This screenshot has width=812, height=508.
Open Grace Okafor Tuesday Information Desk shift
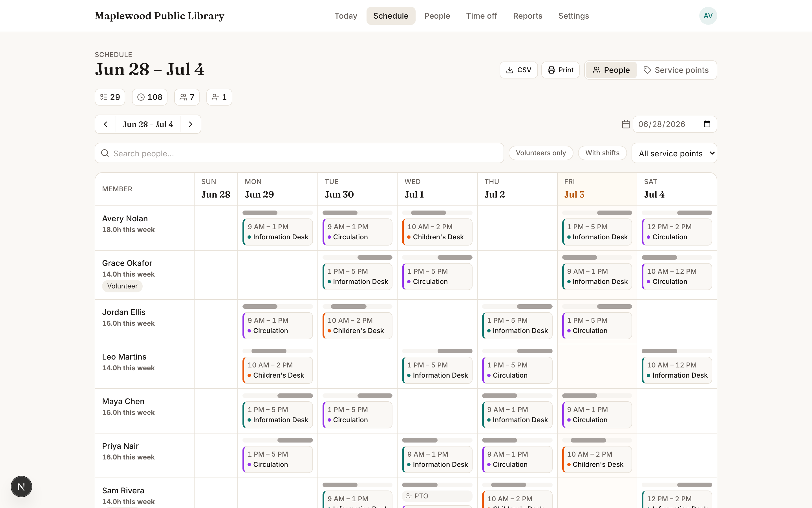[x=357, y=277]
